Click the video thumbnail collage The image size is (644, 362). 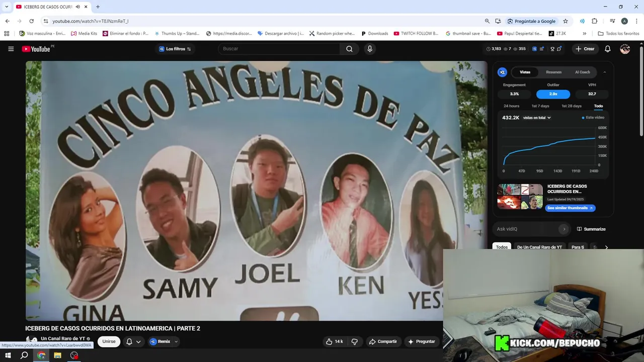click(520, 197)
